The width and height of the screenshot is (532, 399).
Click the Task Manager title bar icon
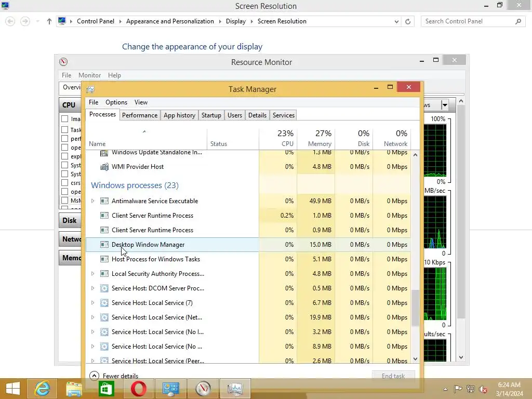point(90,89)
